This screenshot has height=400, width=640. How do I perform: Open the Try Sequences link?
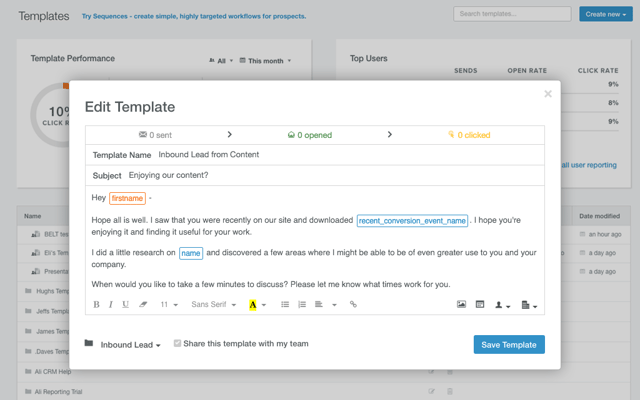194,16
